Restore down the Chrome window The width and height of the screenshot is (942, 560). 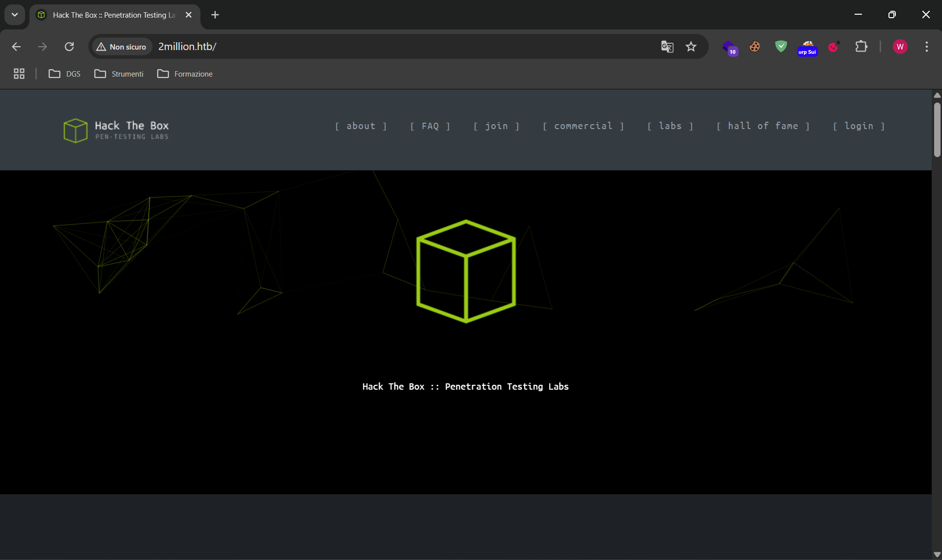click(892, 15)
